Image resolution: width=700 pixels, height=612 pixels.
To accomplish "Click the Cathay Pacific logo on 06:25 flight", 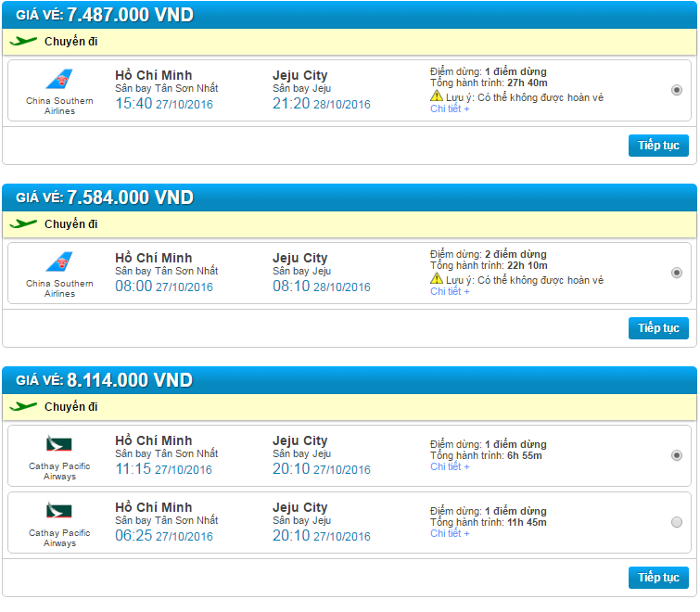I will click(59, 510).
